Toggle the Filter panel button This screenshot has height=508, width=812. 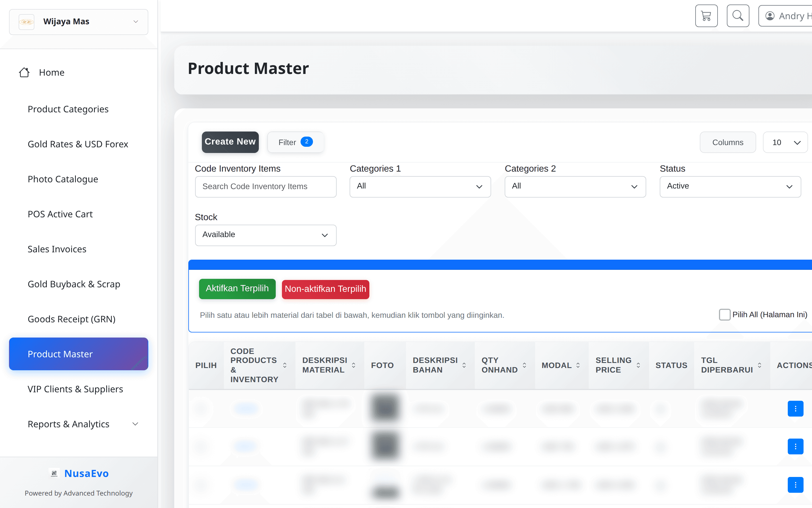tap(295, 142)
